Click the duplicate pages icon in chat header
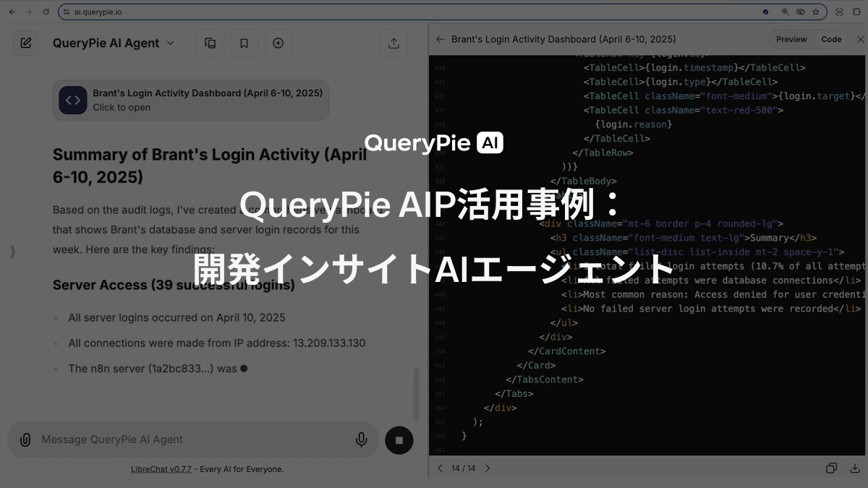The width and height of the screenshot is (868, 488). 210,43
